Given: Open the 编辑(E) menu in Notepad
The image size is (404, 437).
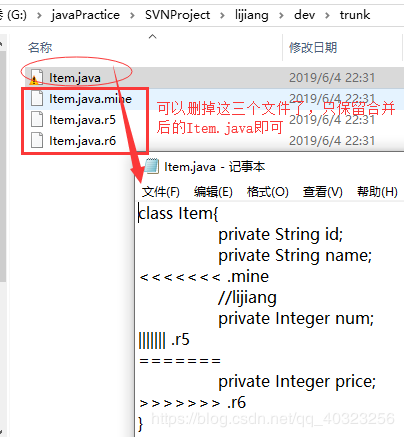Looking at the screenshot, I should click(x=213, y=192).
